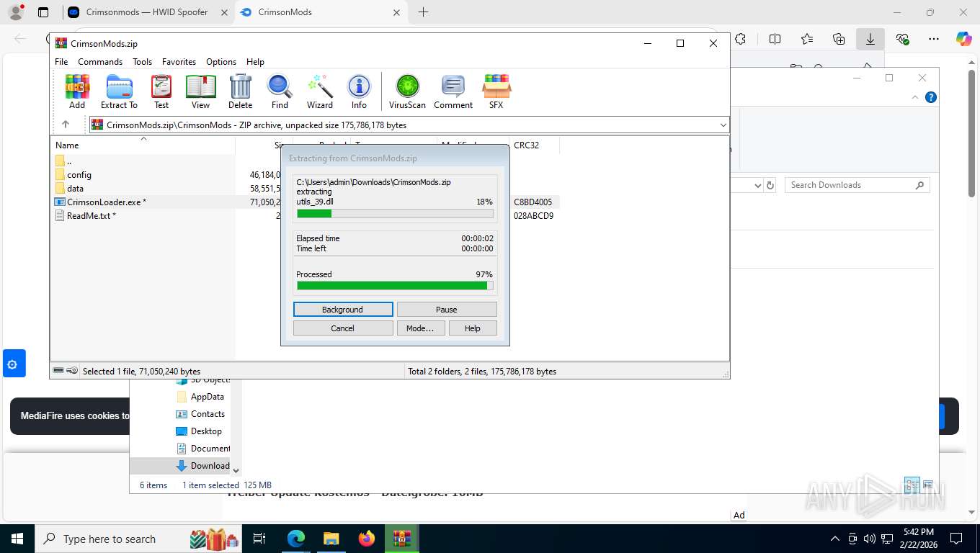Open the Help menu in WinRAR
Viewport: 980px width, 553px height.
click(255, 62)
